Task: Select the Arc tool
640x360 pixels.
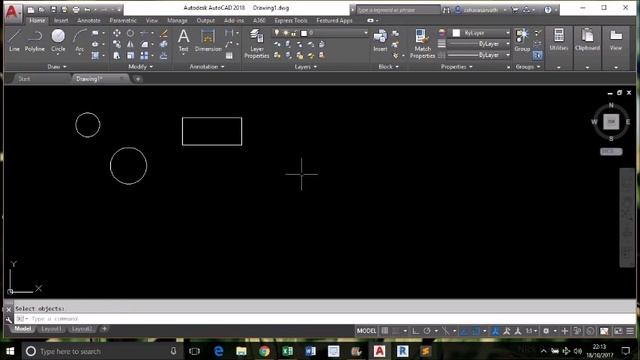Action: (x=79, y=40)
